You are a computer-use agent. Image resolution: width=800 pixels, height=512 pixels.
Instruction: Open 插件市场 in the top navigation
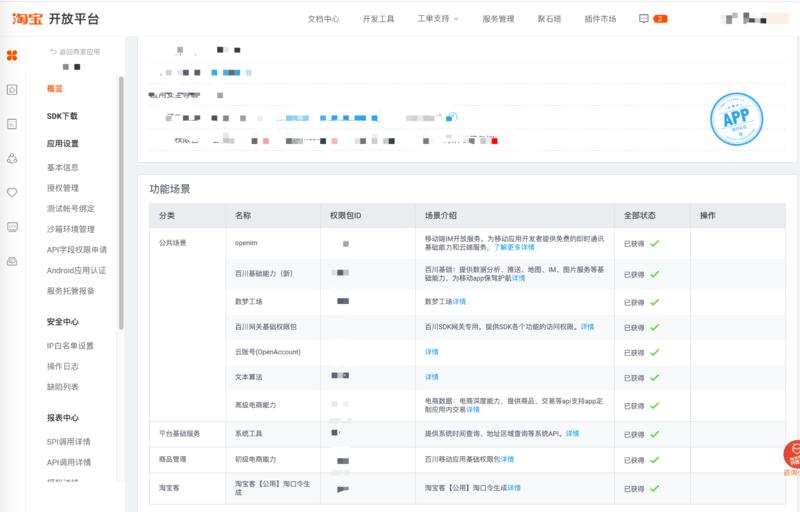tap(601, 19)
